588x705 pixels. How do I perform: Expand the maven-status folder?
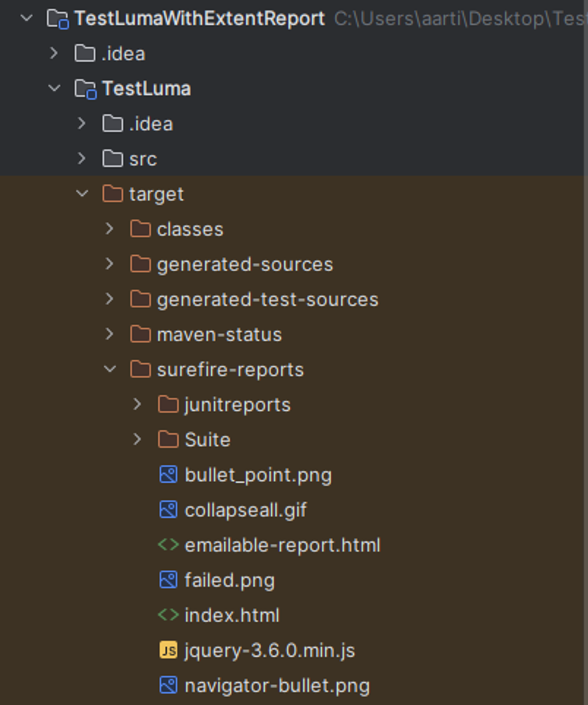coord(110,334)
